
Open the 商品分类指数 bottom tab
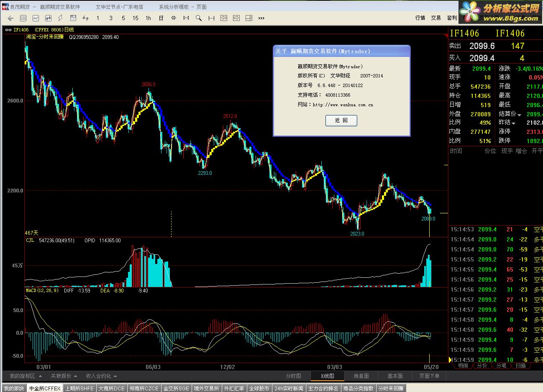[x=359, y=388]
